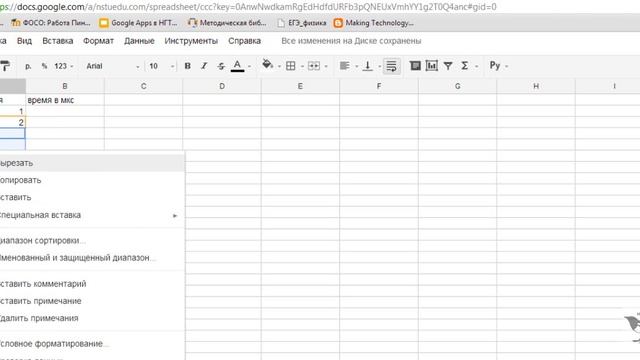Viewport: 640px width, 360px height.
Task: Open the Формат menu
Action: (x=98, y=41)
